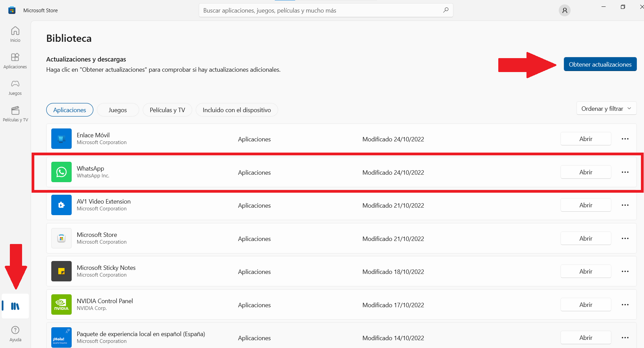
Task: Click Abrir for Enlace Móvil
Action: click(x=586, y=139)
